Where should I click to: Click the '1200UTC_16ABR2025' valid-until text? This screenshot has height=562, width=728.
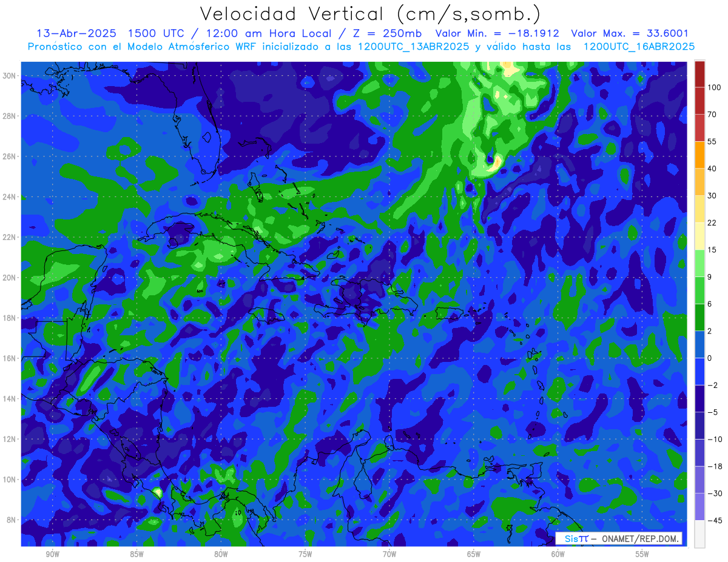639,47
